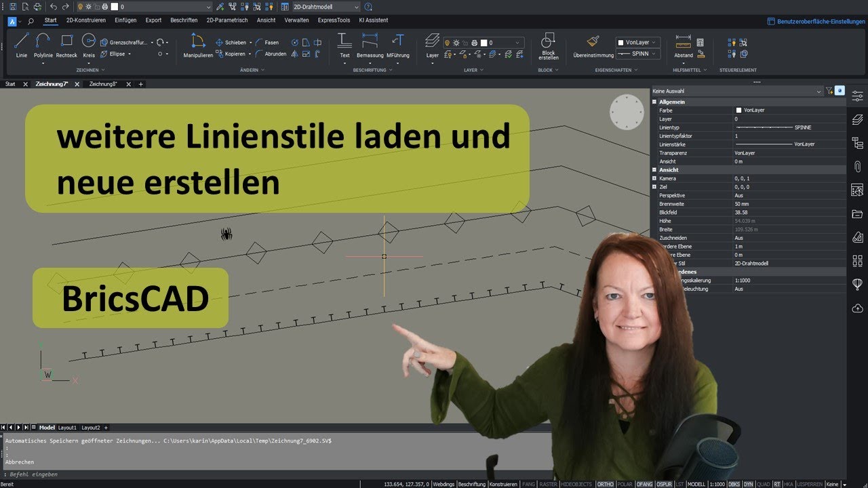
Task: Open the balloon icon in right sidebar
Action: point(857,284)
